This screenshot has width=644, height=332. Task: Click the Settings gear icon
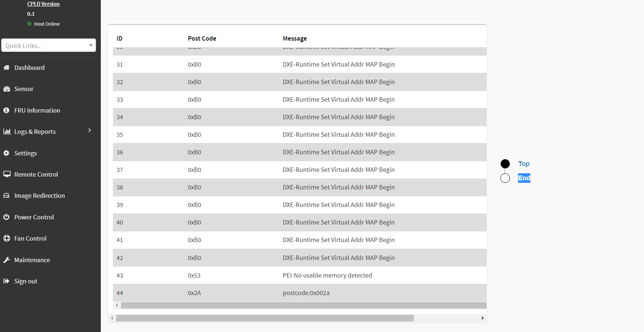point(7,153)
